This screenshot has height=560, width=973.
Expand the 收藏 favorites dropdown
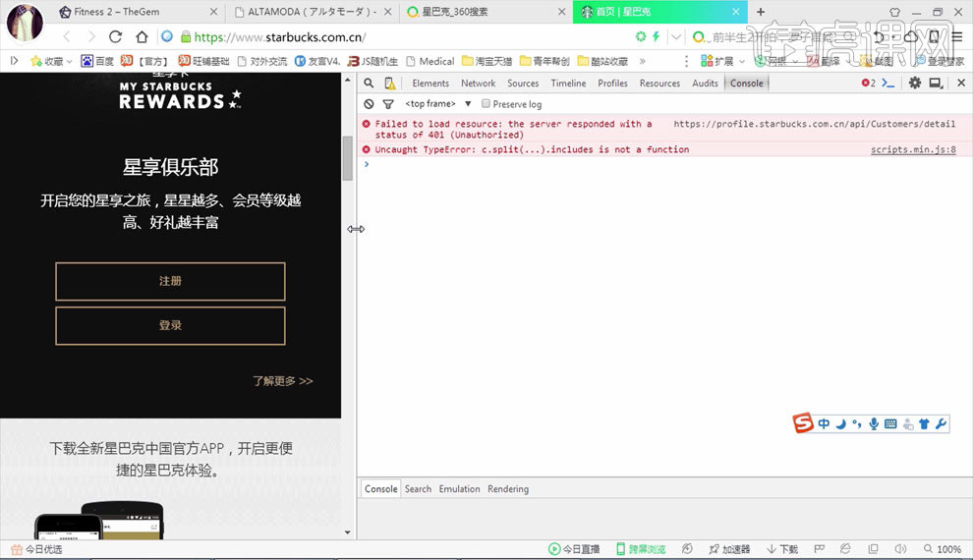tap(69, 61)
